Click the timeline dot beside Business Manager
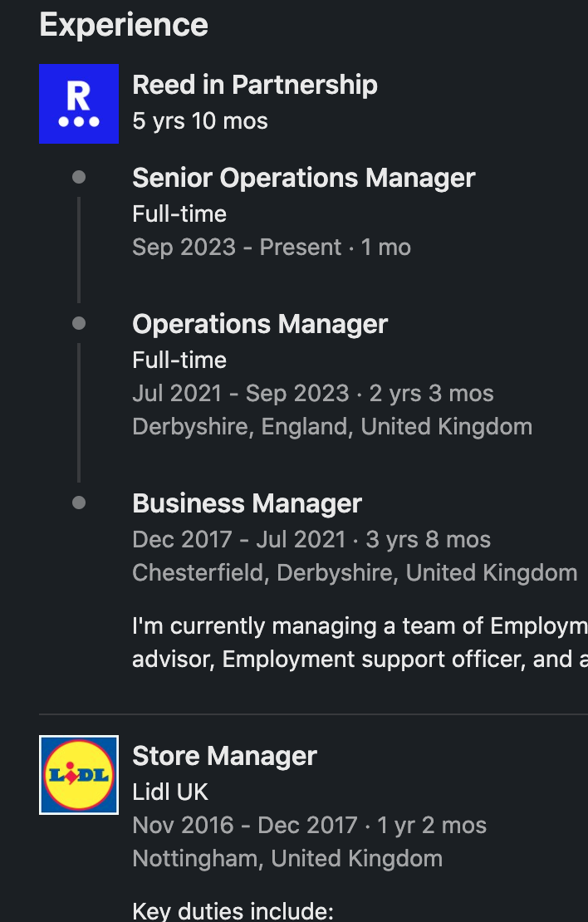 point(79,503)
